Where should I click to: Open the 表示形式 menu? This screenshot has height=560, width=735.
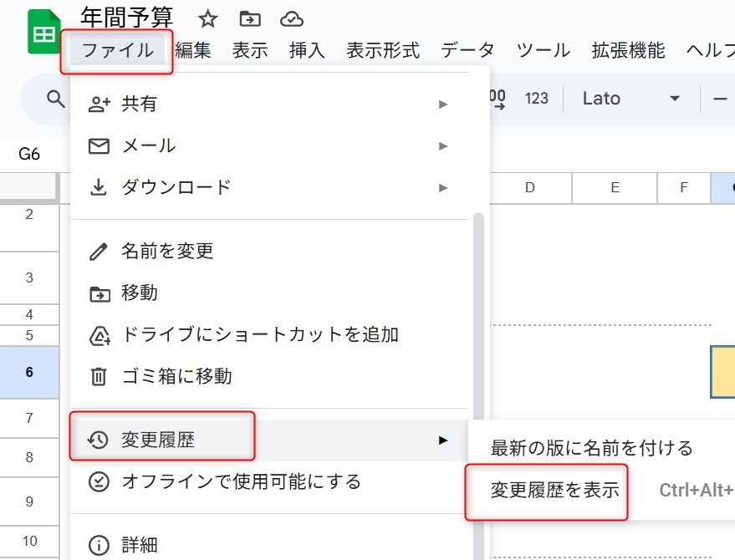pyautogui.click(x=382, y=50)
